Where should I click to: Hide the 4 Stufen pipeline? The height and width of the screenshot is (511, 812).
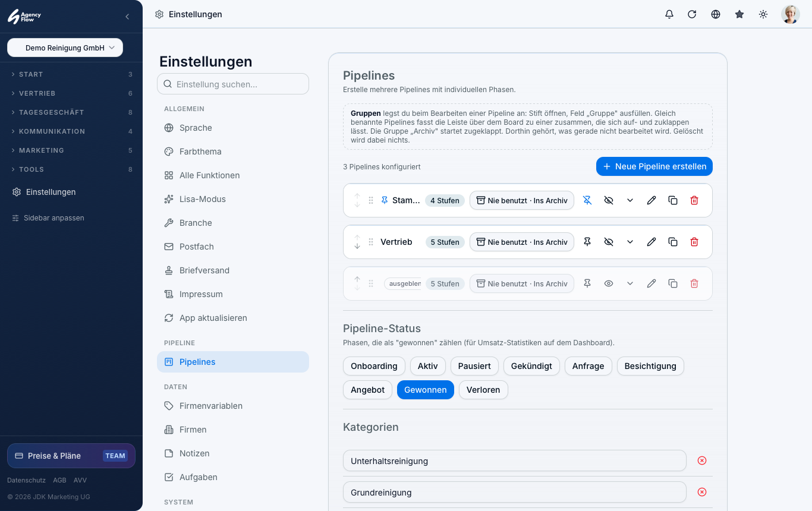pos(609,200)
